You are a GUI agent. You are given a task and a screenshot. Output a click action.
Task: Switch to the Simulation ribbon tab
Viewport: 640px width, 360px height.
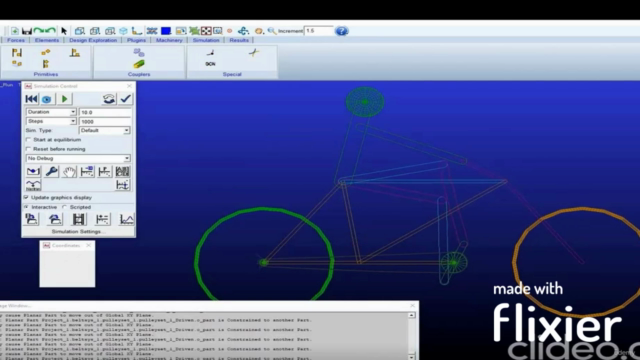coord(206,40)
